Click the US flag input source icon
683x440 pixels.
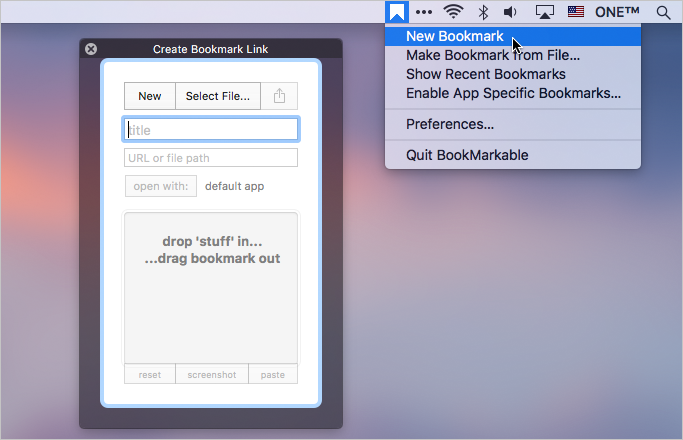[575, 12]
